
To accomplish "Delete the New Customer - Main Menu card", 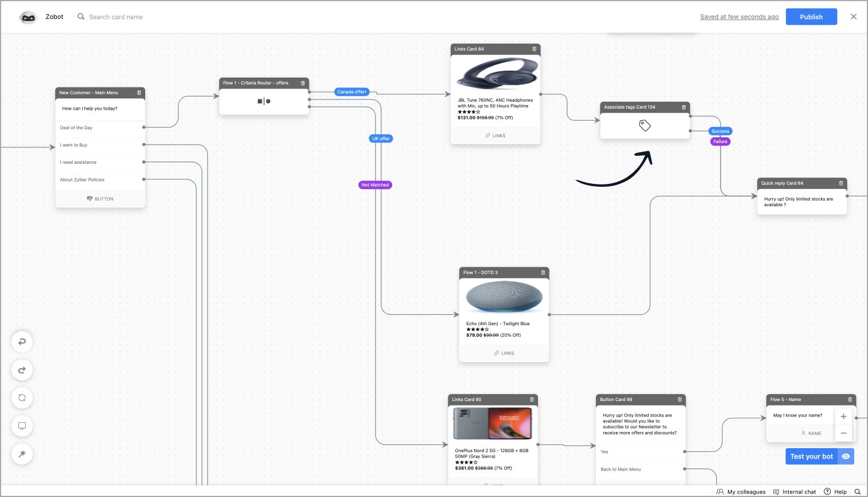I will (x=139, y=93).
